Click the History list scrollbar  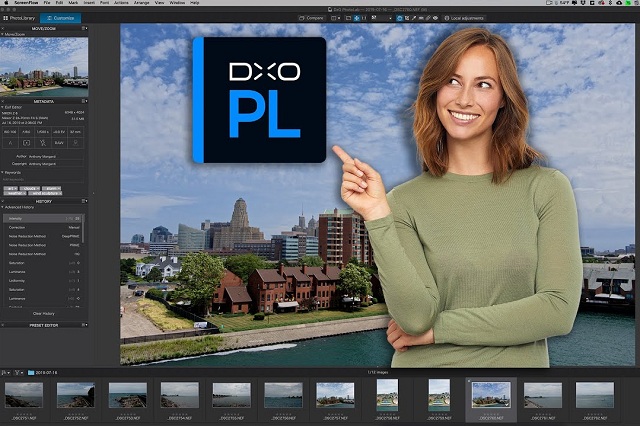(x=83, y=229)
